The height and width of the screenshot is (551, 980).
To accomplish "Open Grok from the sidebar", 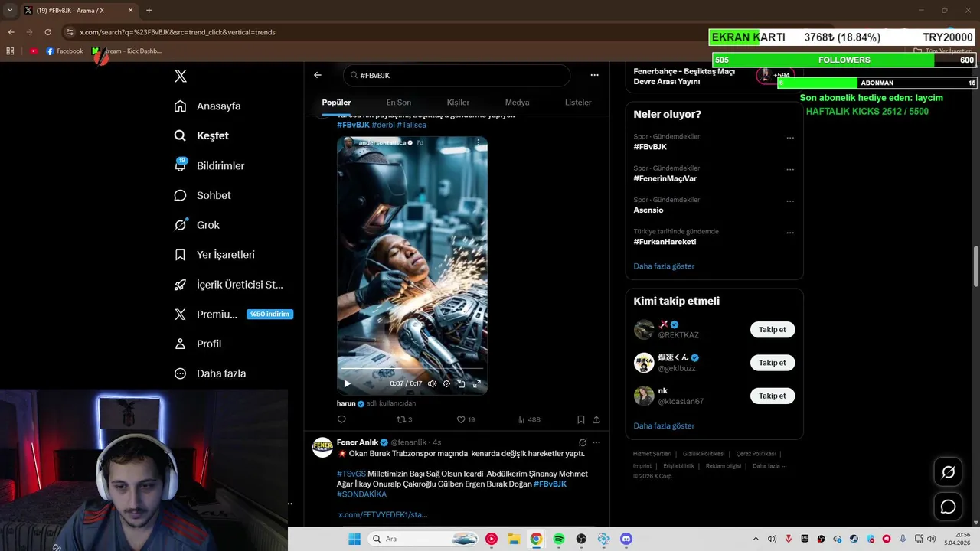I will pyautogui.click(x=198, y=225).
